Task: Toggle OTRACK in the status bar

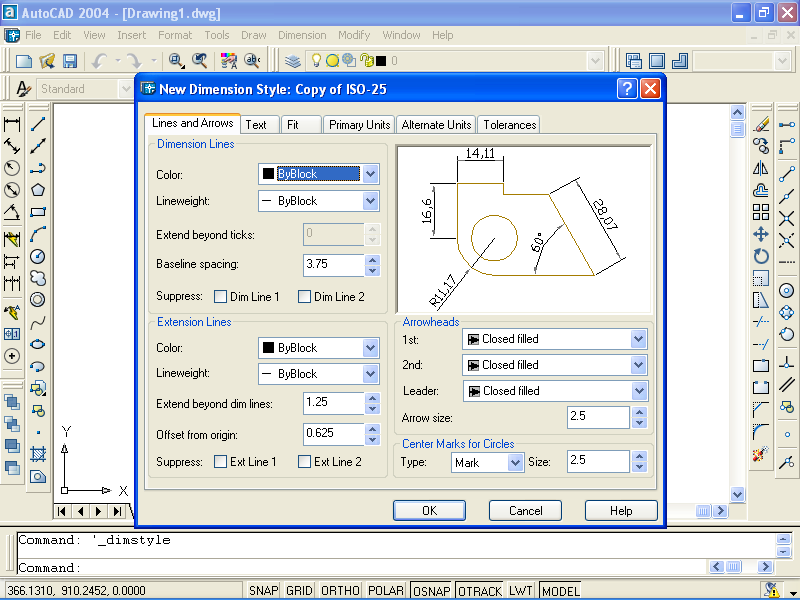Action: coord(480,591)
